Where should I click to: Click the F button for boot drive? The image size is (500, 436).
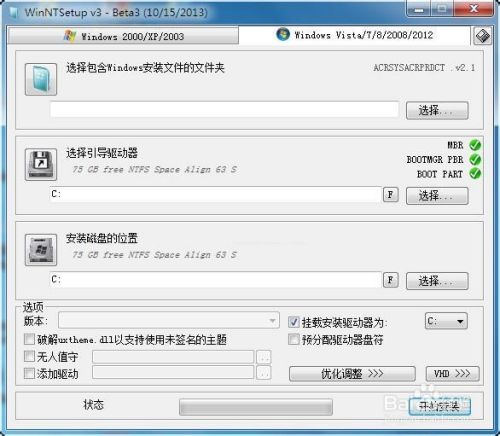tap(391, 194)
